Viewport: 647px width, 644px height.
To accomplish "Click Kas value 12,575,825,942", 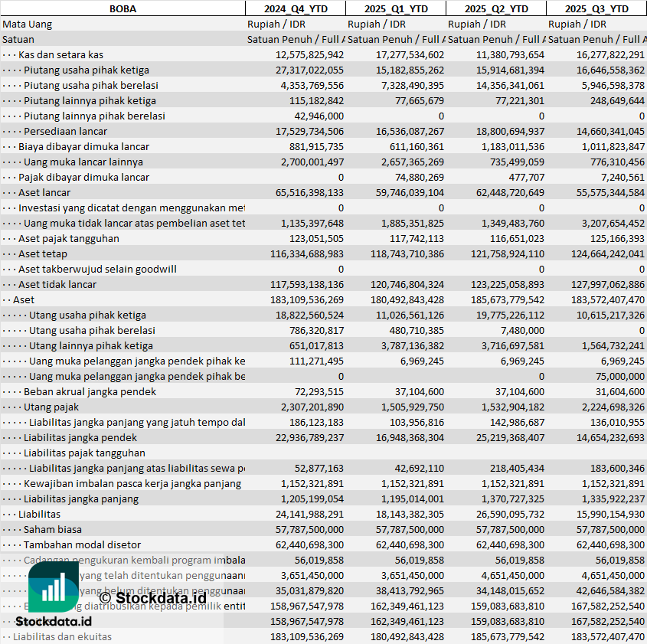I will [309, 54].
